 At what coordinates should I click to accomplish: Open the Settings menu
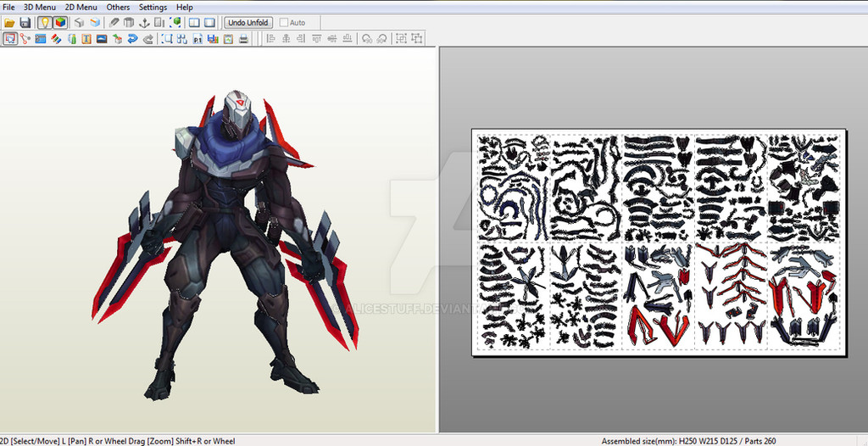pos(153,7)
